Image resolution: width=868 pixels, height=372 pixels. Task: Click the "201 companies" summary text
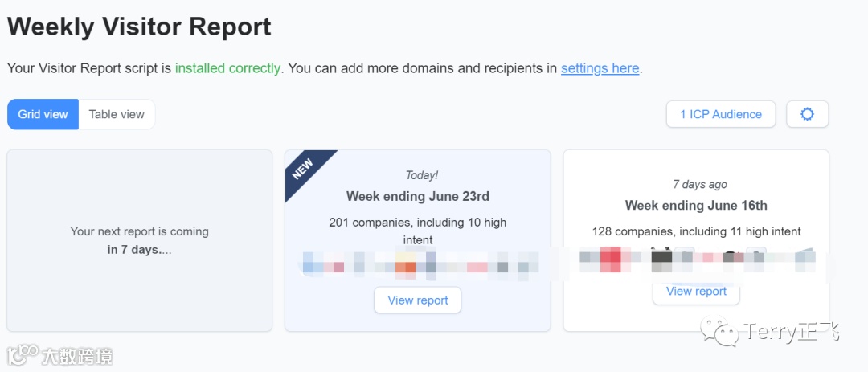tap(418, 231)
